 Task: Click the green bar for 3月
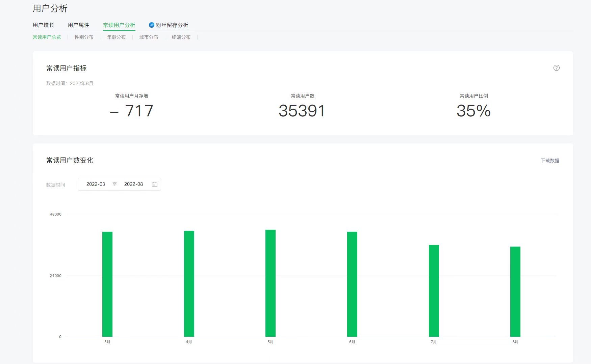(107, 284)
